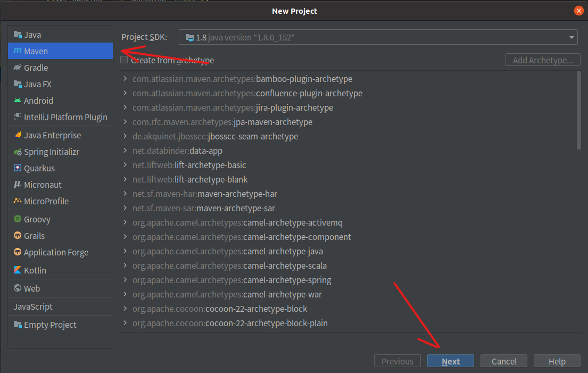Select camel-archetype-war text
This screenshot has height=373, width=588.
[x=283, y=294]
